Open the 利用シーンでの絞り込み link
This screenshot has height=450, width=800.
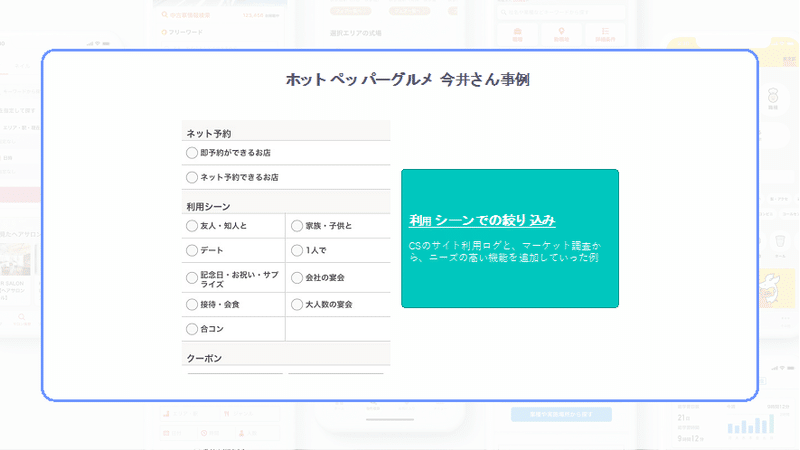coord(482,220)
